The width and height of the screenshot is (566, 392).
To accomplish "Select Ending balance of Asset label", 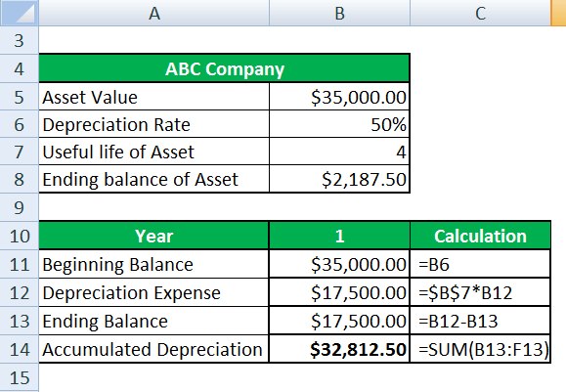I will (x=153, y=180).
